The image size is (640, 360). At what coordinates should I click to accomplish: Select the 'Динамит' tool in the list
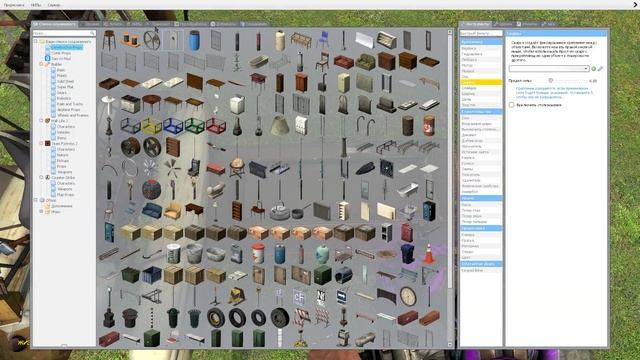[x=481, y=135]
